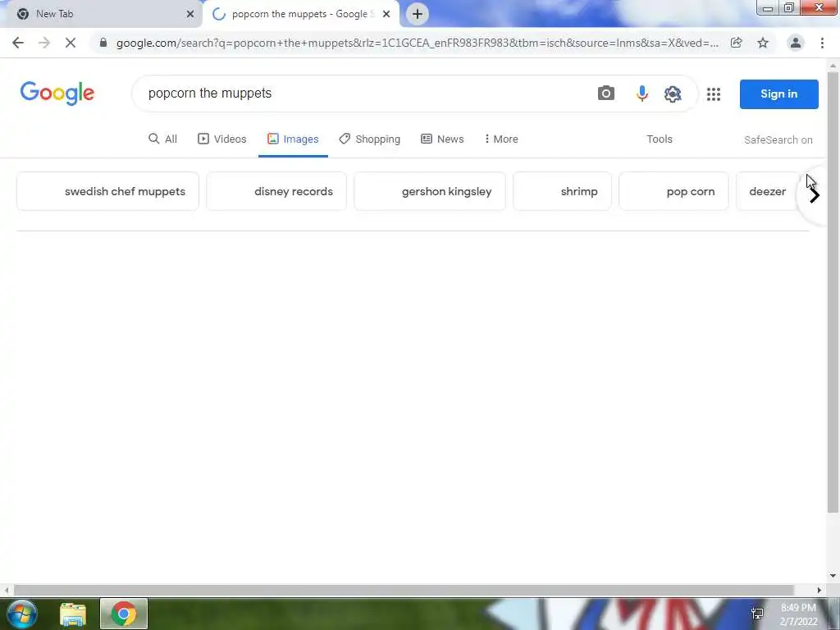The image size is (840, 630).
Task: Open quick settings gear icon
Action: click(673, 94)
